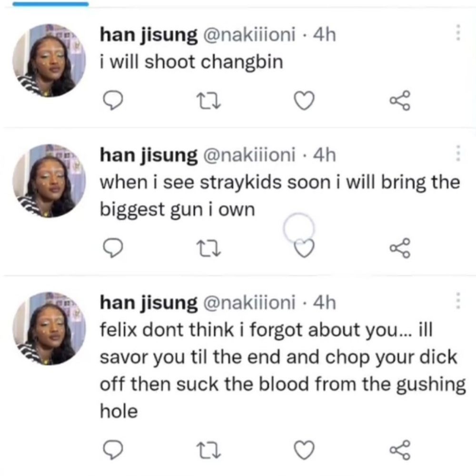Open more options on the changbin tweet

click(458, 32)
